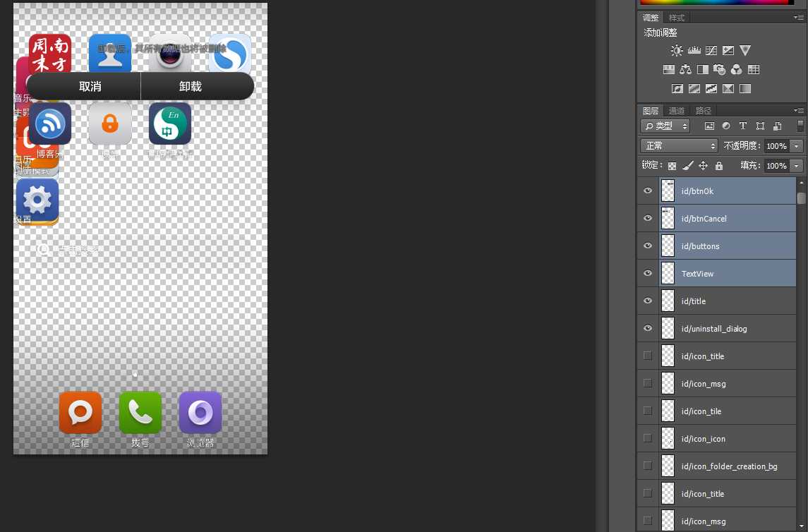Add a Photo Filter adjustment
The width and height of the screenshot is (808, 532).
[x=720, y=70]
